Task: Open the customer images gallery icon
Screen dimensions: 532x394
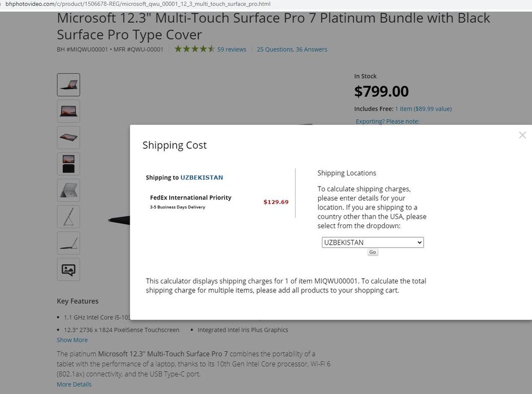Action: click(68, 270)
